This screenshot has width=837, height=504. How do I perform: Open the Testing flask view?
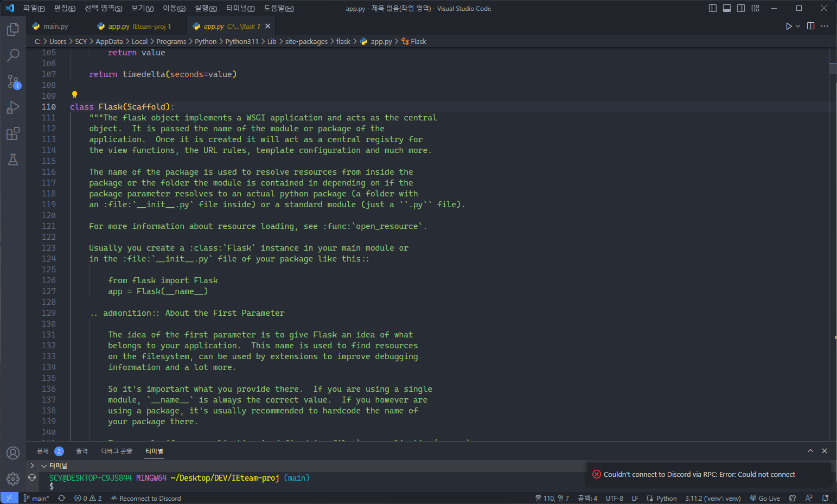(x=13, y=160)
